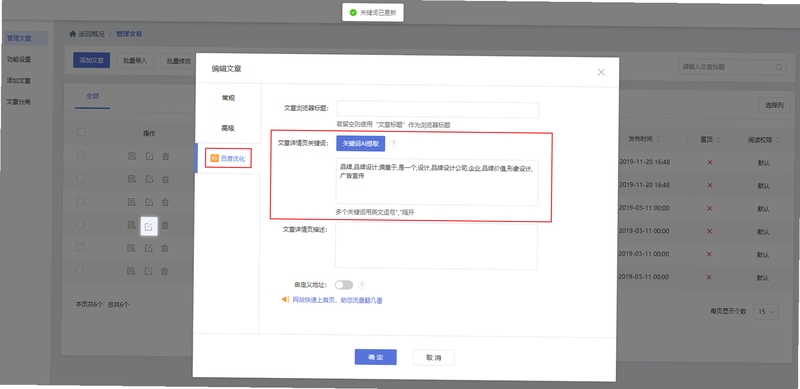The image size is (800, 389).
Task: Click the preview icon in the first article row
Action: pyautogui.click(x=132, y=156)
